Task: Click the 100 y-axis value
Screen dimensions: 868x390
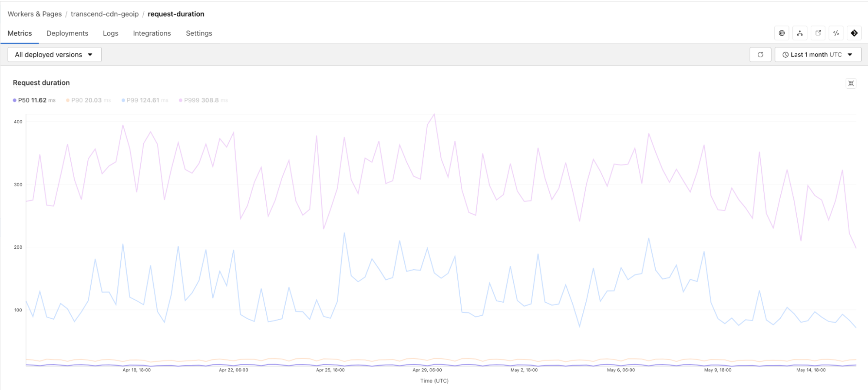Action: coord(18,310)
